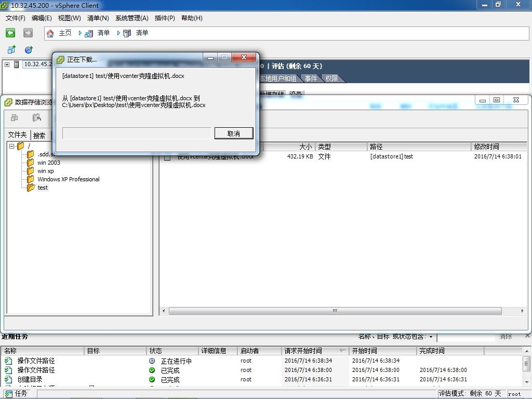Click the win 2003 folder icon
Image resolution: width=532 pixels, height=399 pixels.
tap(31, 163)
